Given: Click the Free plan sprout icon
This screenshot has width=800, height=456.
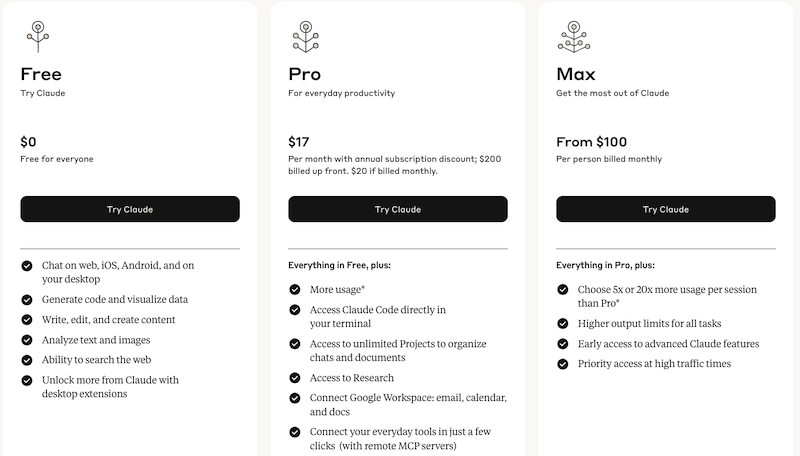Looking at the screenshot, I should [x=38, y=36].
